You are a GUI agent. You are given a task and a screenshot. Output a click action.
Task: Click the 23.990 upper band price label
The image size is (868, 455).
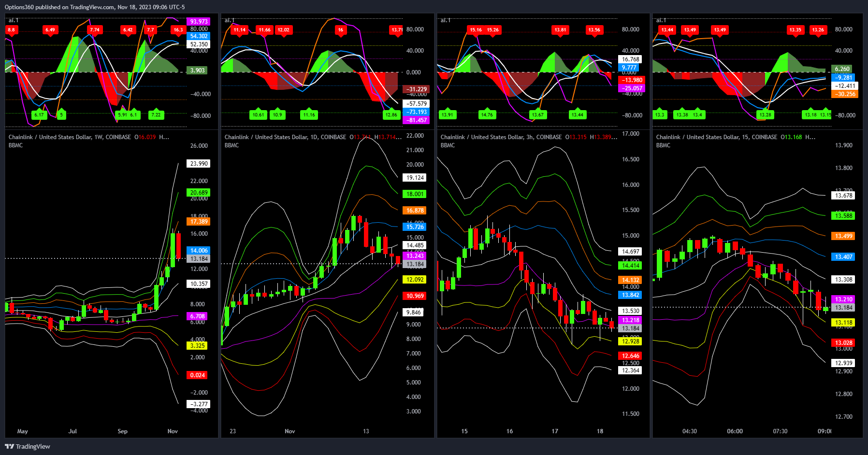click(199, 164)
